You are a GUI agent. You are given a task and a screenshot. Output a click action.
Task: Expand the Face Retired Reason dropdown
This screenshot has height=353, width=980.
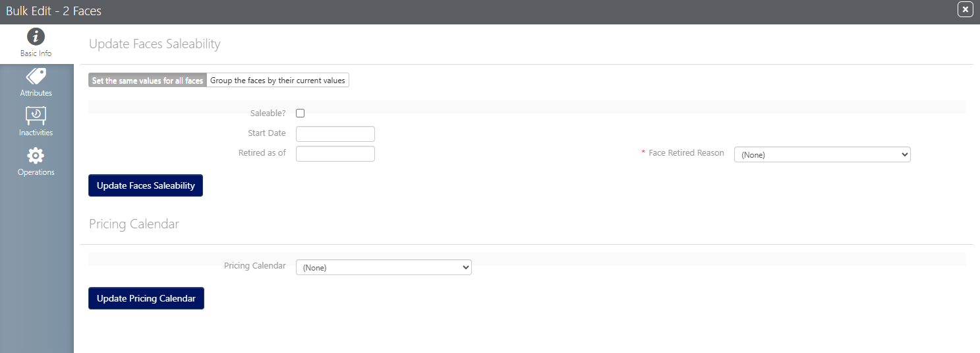[822, 154]
